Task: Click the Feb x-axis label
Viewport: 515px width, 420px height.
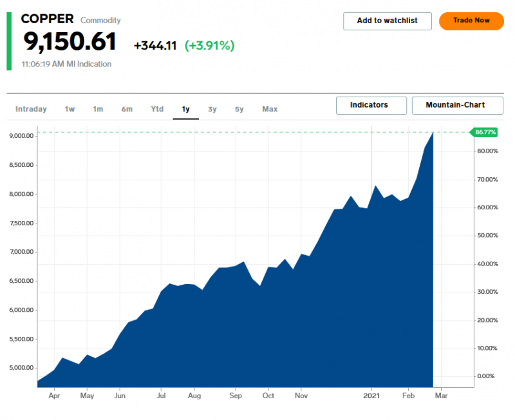Action: point(408,396)
